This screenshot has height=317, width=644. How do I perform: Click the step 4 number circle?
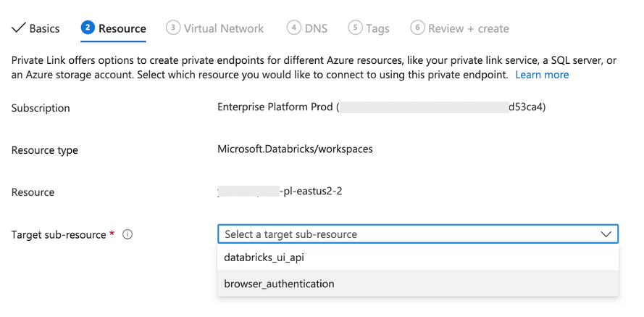[293, 28]
